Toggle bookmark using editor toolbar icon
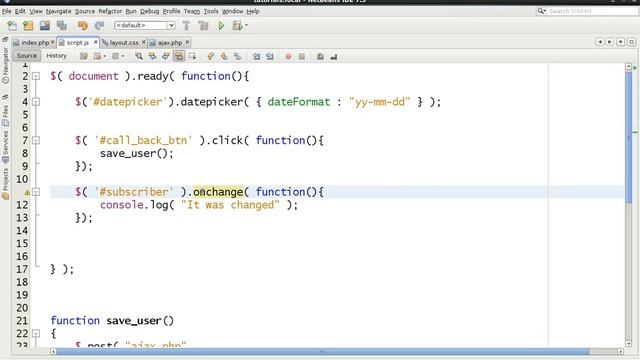This screenshot has height=360, width=640. coord(237,56)
